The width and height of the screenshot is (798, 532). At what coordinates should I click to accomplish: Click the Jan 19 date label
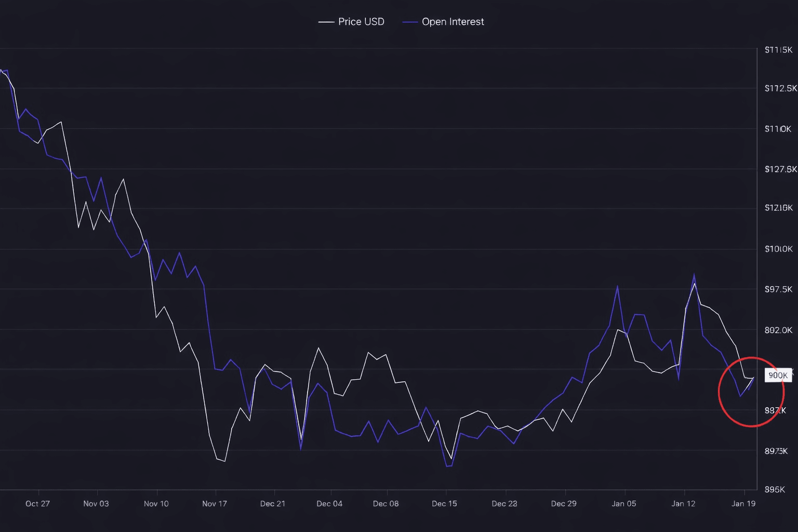(743, 503)
